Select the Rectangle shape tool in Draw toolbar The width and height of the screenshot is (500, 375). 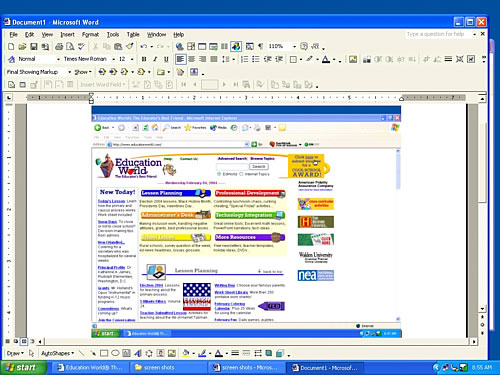point(104,353)
